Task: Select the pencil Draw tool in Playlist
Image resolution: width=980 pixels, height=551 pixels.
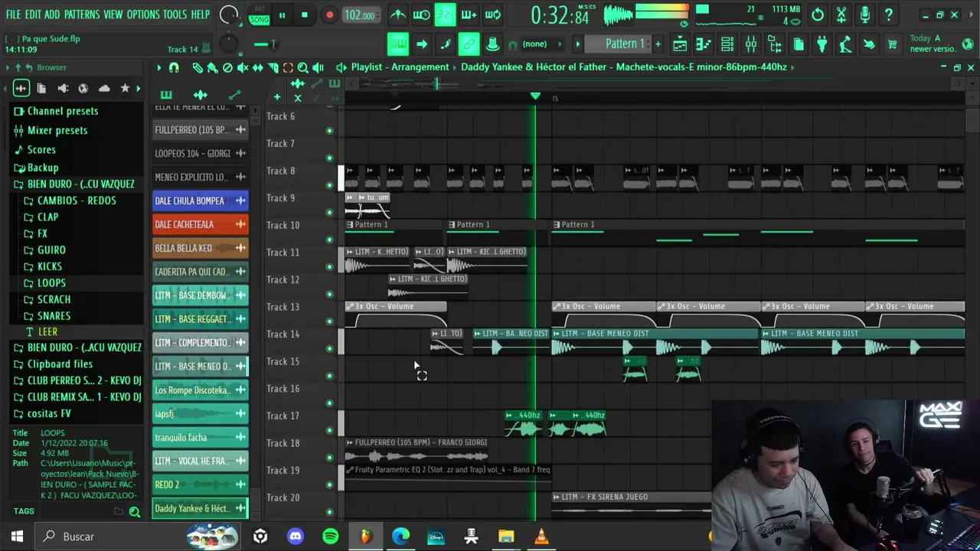Action: pyautogui.click(x=198, y=67)
